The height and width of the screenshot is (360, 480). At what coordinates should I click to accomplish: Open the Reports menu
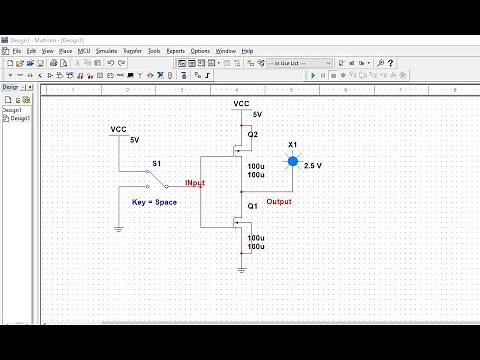point(175,51)
